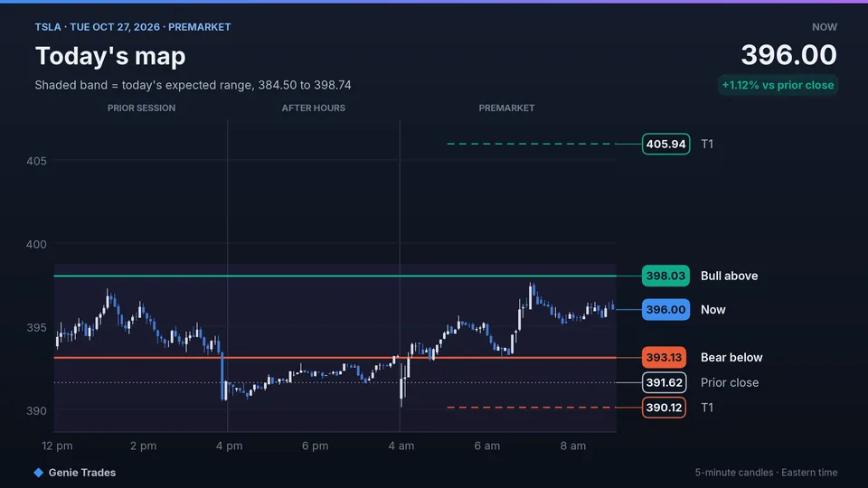Click the 4 pm time axis label
868x488 pixels.
coord(229,446)
